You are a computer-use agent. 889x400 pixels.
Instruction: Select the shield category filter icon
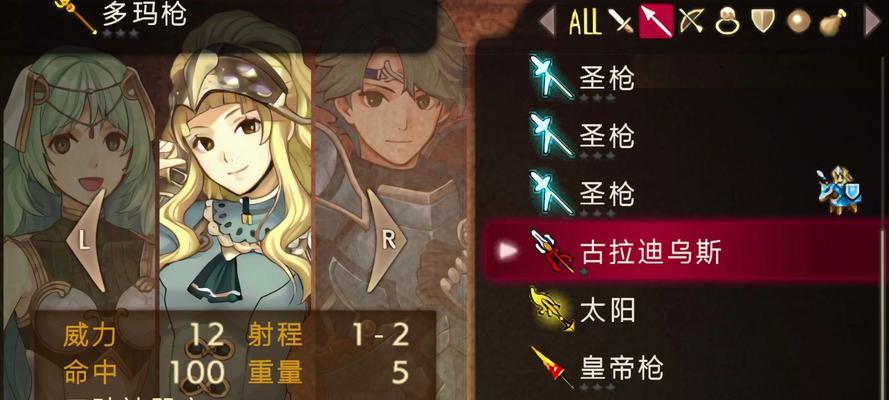point(763,22)
